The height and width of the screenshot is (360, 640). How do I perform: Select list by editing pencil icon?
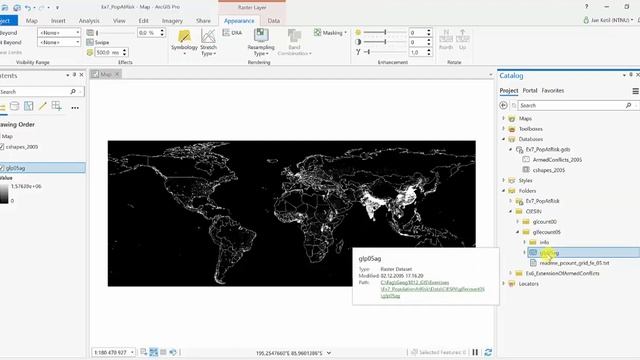(42, 107)
